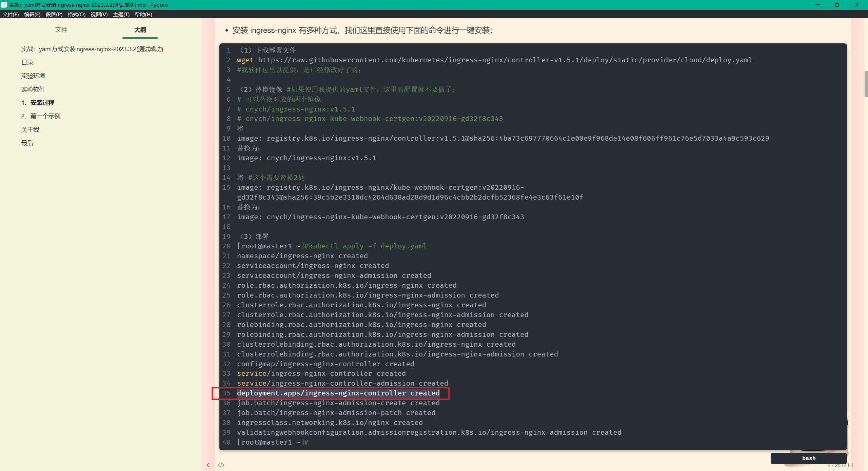Minimize the Typora window
Image resolution: width=868 pixels, height=471 pixels.
tap(817, 5)
